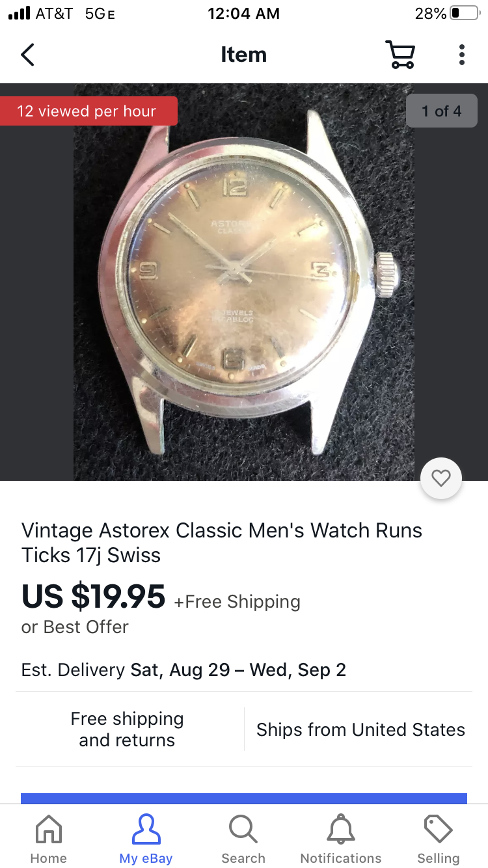The image size is (488, 868).
Task: Go back using the left chevron
Action: (x=27, y=55)
